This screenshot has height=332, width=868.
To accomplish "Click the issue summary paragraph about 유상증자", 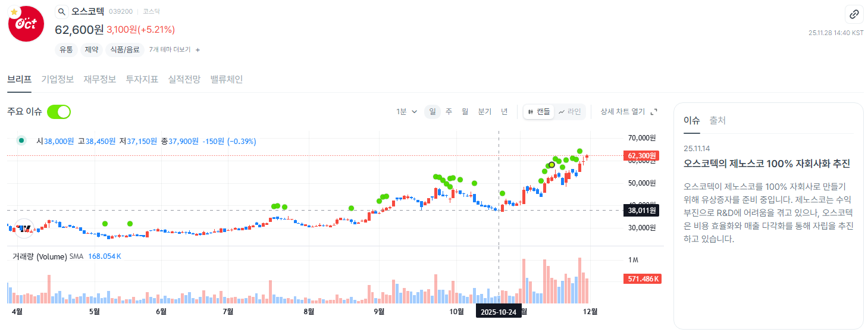I will [x=769, y=212].
